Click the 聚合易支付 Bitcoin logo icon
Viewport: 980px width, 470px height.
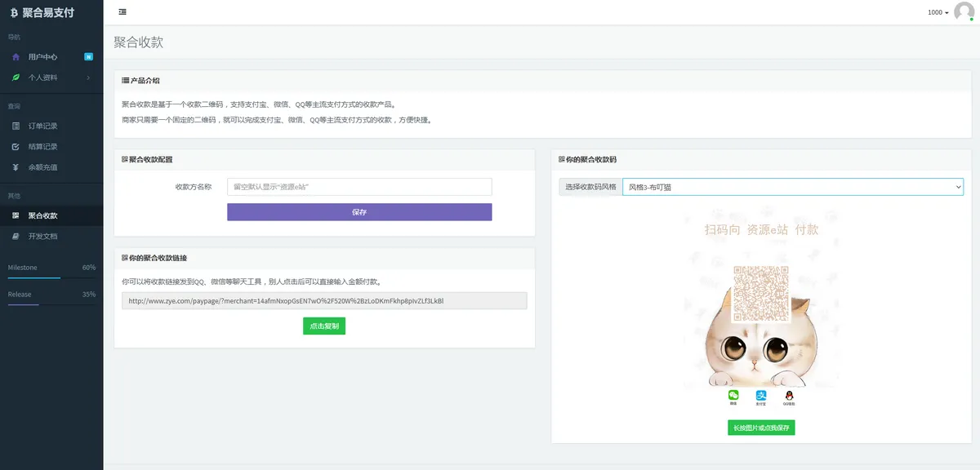coord(14,12)
